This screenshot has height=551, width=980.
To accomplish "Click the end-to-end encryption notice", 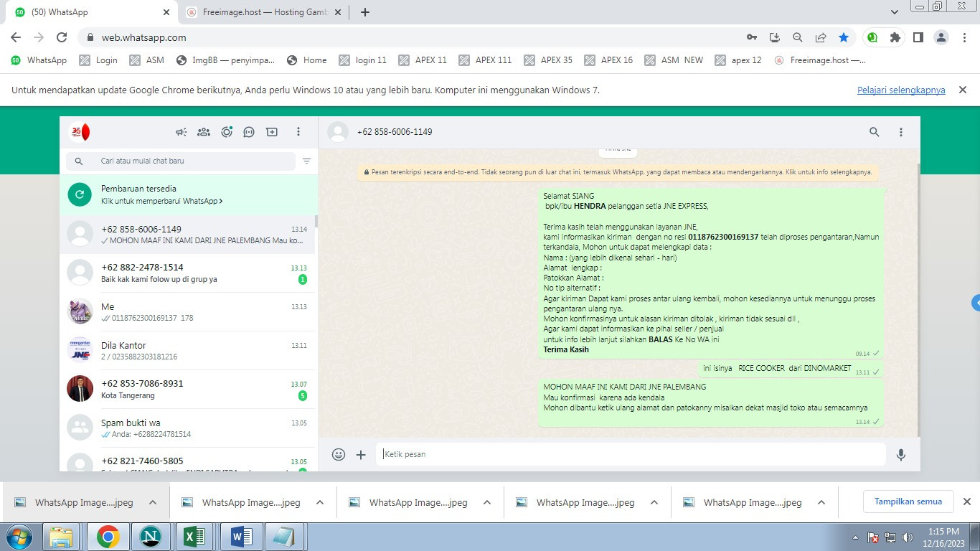I will [618, 172].
